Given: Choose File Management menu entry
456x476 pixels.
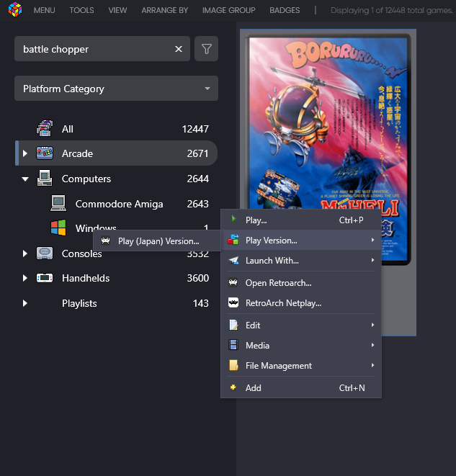Looking at the screenshot, I should coord(301,366).
